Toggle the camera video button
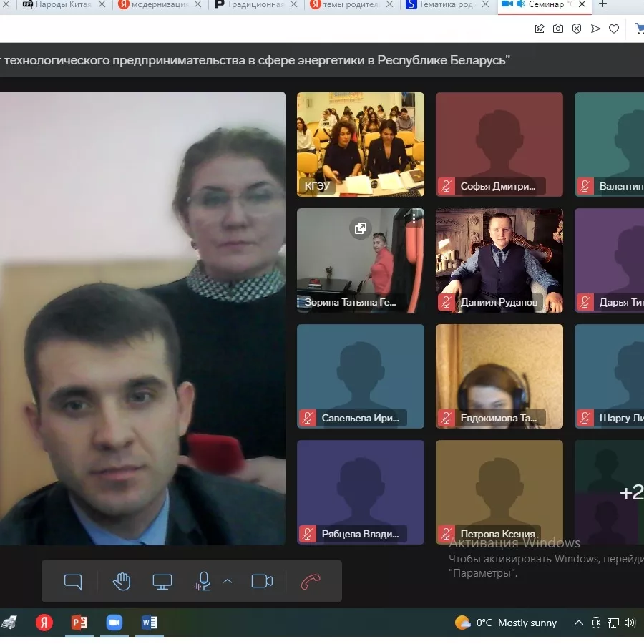The width and height of the screenshot is (644, 644). (262, 582)
